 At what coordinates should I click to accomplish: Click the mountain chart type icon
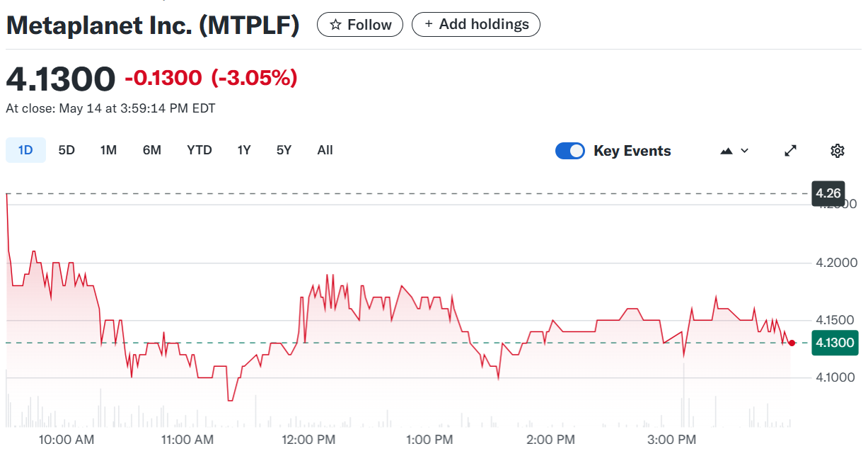pyautogui.click(x=727, y=151)
